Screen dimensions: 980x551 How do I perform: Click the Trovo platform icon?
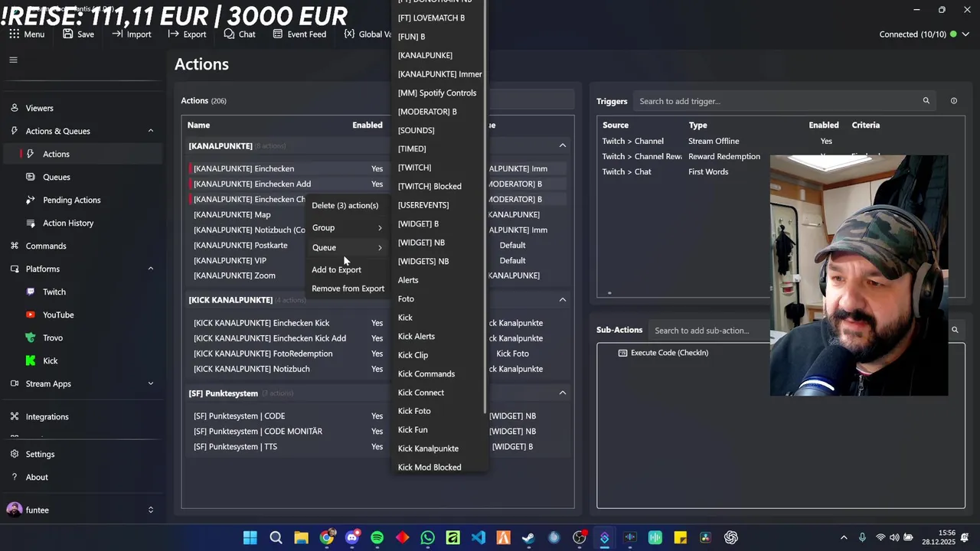coord(31,337)
